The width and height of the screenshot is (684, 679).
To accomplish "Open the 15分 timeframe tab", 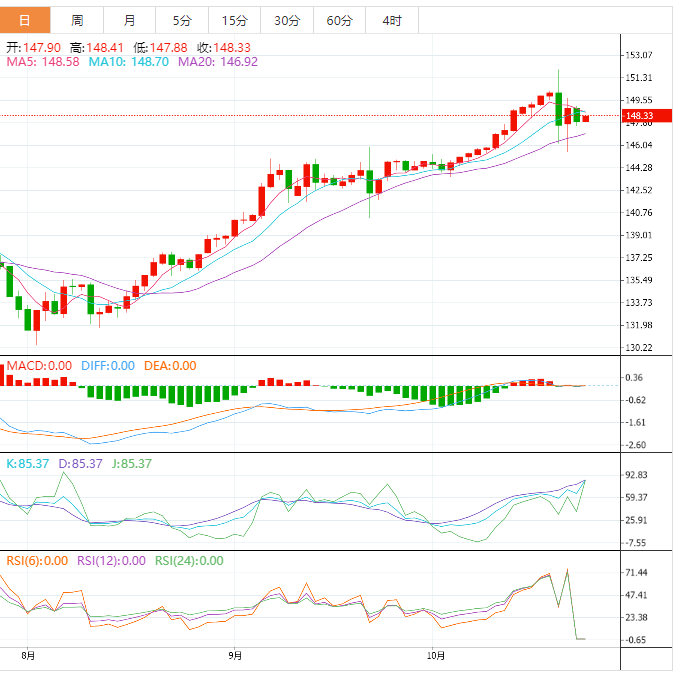I will coord(235,20).
